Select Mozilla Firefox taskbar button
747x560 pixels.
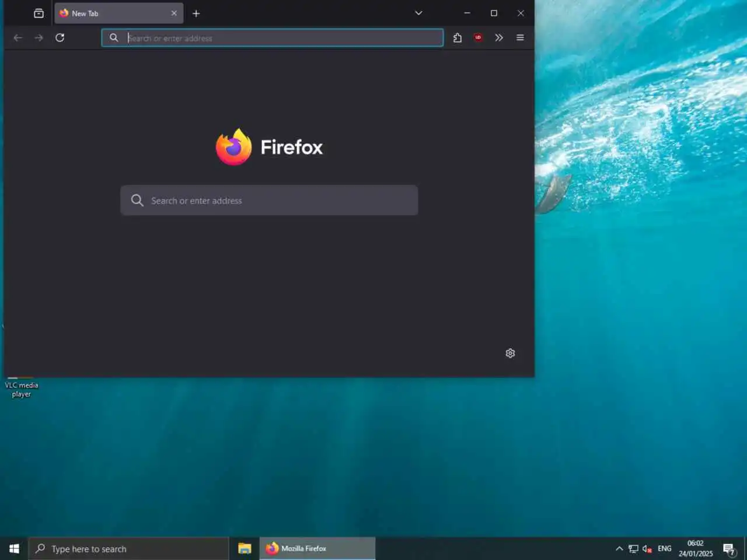tap(317, 549)
